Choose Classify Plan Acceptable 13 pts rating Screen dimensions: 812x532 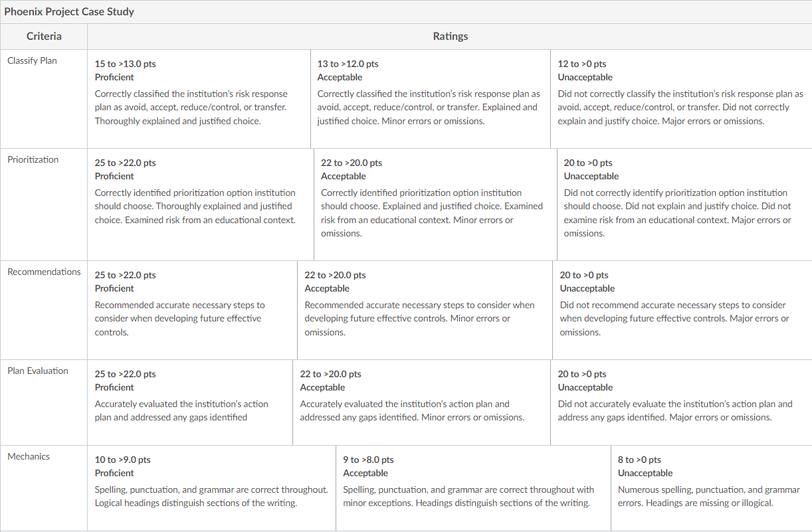pyautogui.click(x=430, y=99)
